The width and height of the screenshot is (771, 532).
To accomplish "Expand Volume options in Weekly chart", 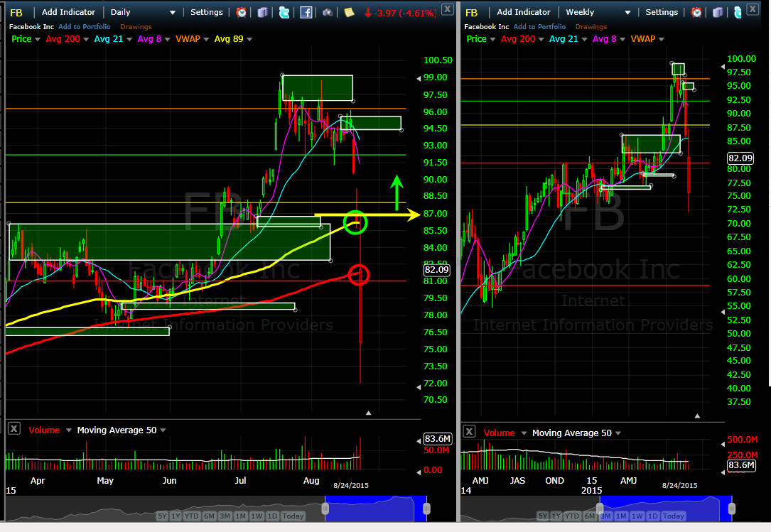I will (524, 433).
